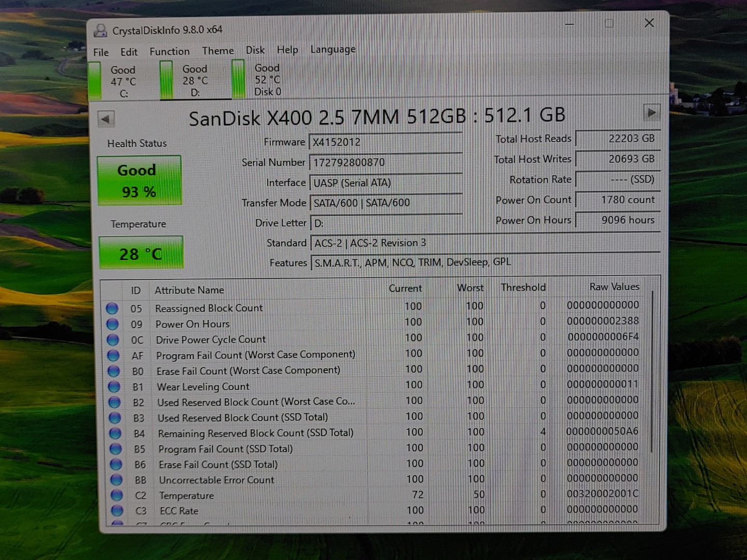Click the Transfer Mode field SATA/600
The width and height of the screenshot is (747, 560).
[386, 203]
